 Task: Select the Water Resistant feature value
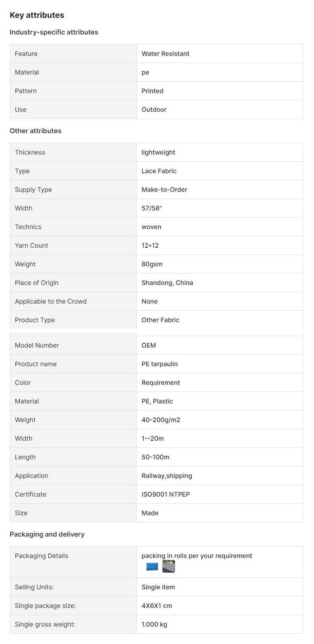[x=166, y=54]
